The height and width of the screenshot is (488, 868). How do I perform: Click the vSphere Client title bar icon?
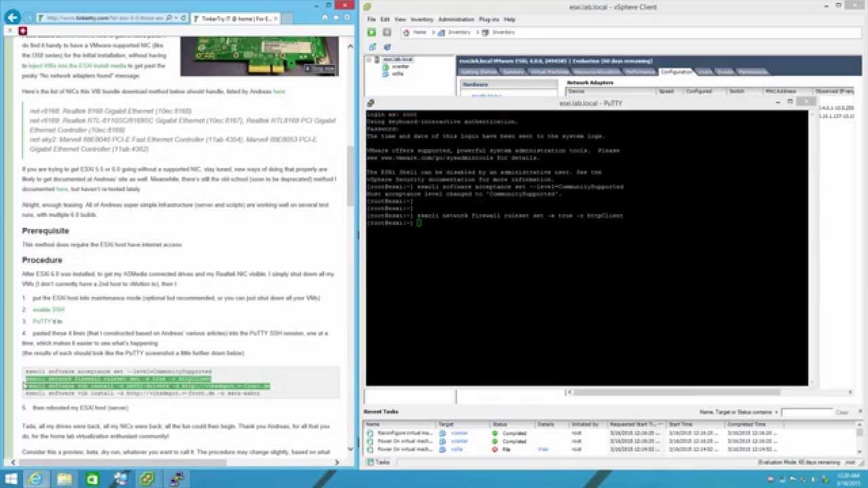(367, 7)
